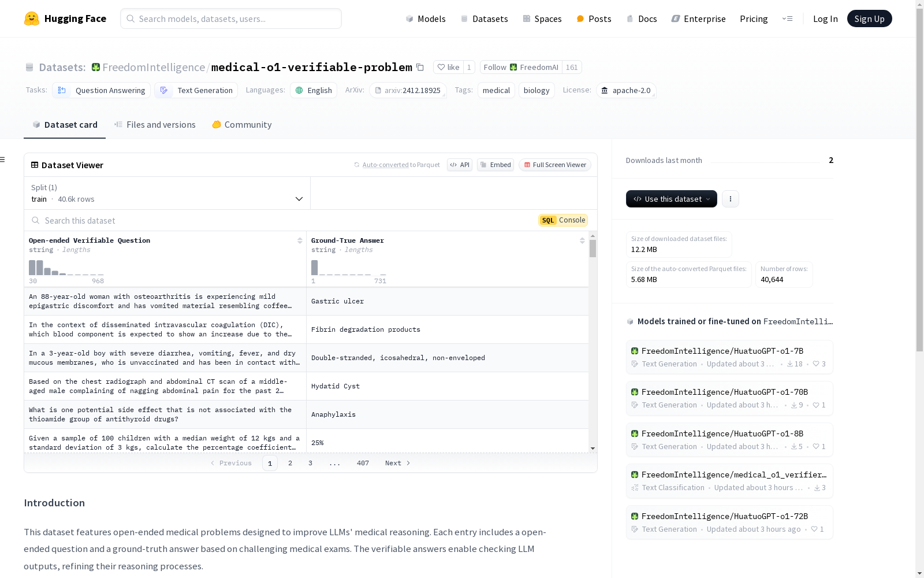This screenshot has height=578, width=924.
Task: Select the English language tag
Action: pos(314,90)
